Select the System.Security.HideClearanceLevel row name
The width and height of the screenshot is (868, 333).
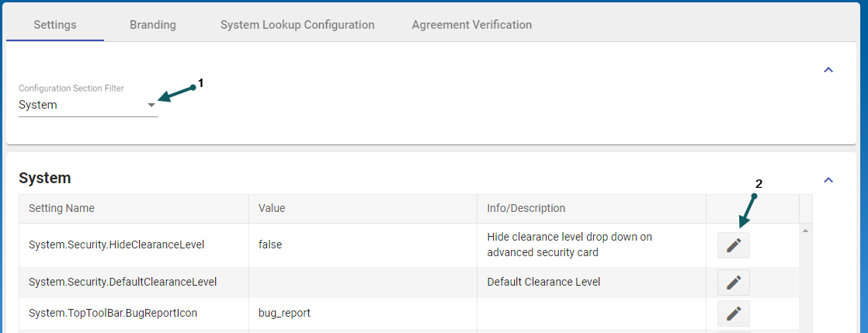point(116,245)
